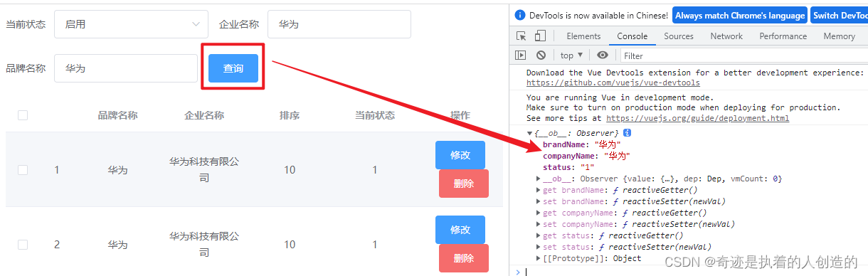Select the inspect element picker icon
Screen dimensions: 868x276
(522, 36)
